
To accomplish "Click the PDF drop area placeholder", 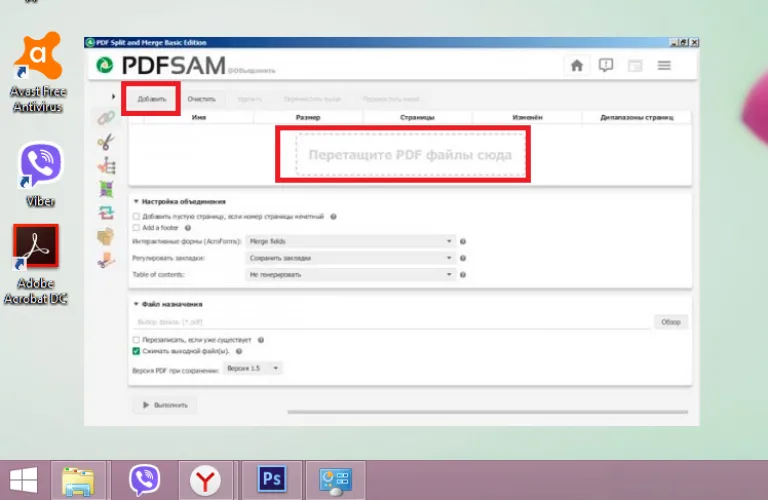I will (x=410, y=155).
